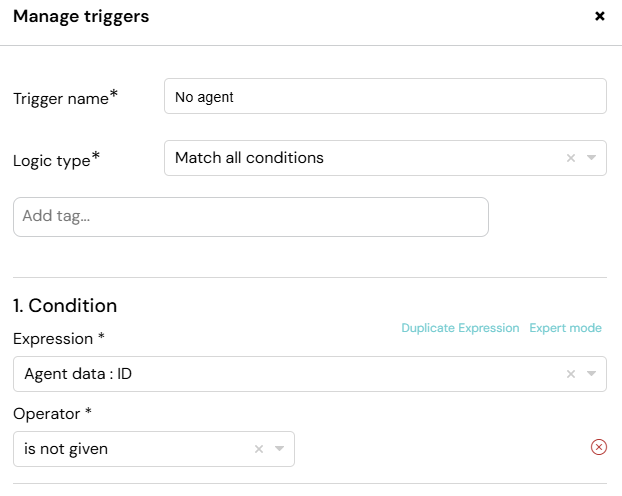Focus the Add tag input

click(x=251, y=217)
